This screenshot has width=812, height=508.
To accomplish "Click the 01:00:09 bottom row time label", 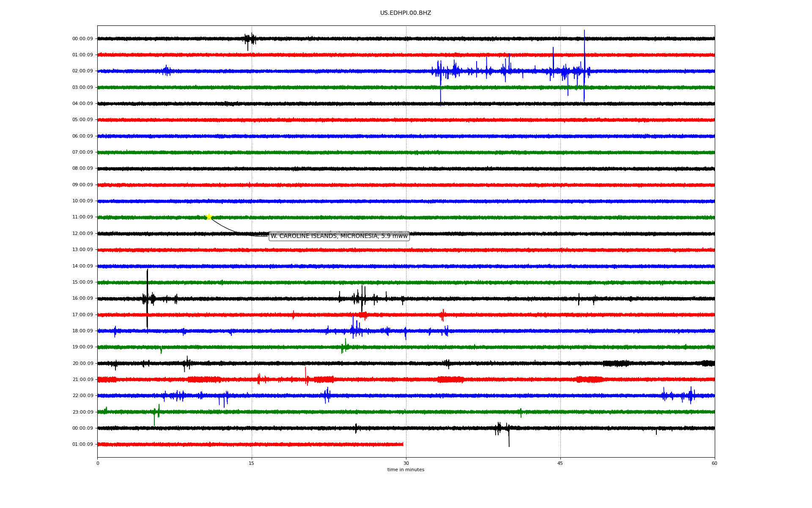I will (x=82, y=444).
